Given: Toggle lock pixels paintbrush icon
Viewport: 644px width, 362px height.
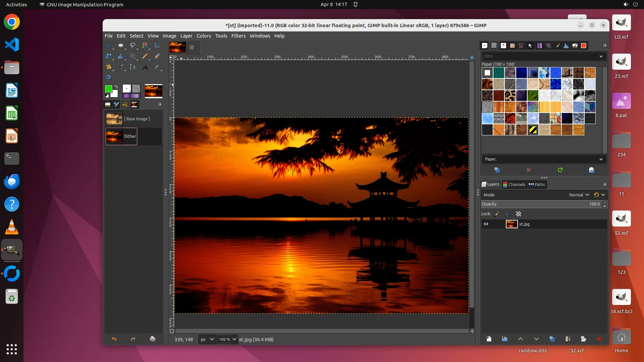Looking at the screenshot, I should coord(497,214).
